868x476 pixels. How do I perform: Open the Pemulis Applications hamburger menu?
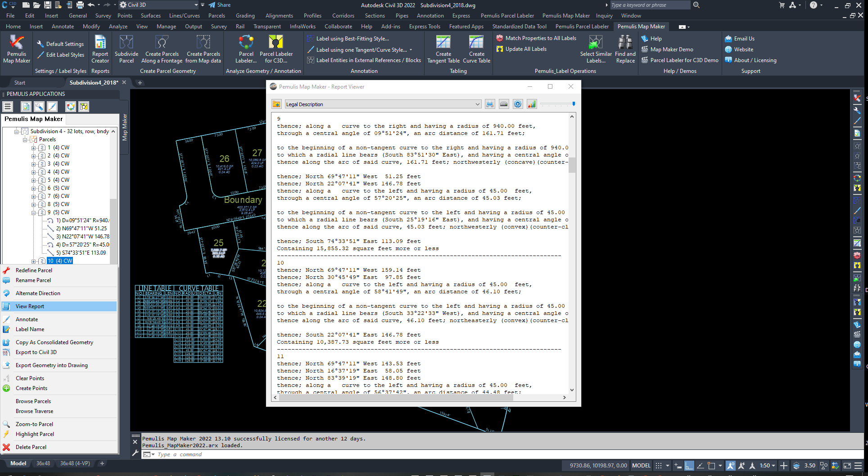coord(8,107)
